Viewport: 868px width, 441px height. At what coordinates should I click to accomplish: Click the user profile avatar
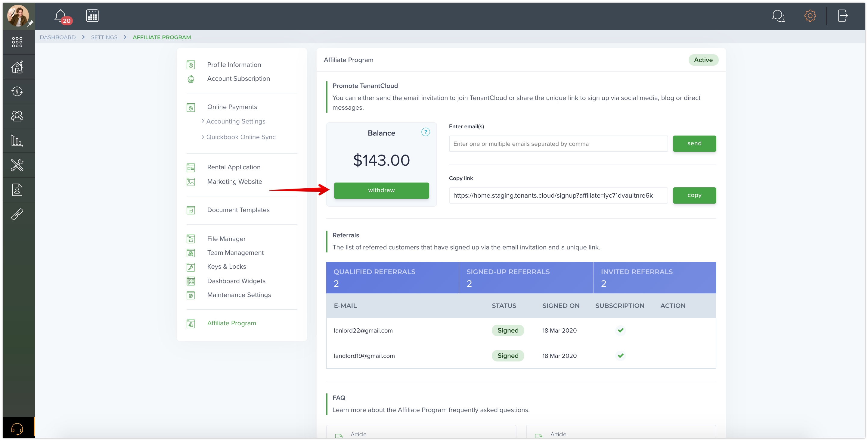tap(18, 16)
